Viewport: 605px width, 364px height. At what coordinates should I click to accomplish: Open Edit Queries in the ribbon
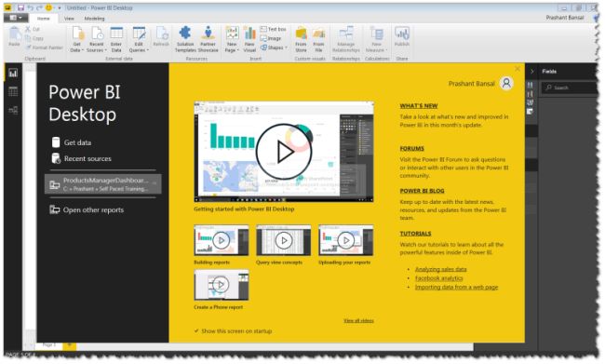click(x=139, y=39)
